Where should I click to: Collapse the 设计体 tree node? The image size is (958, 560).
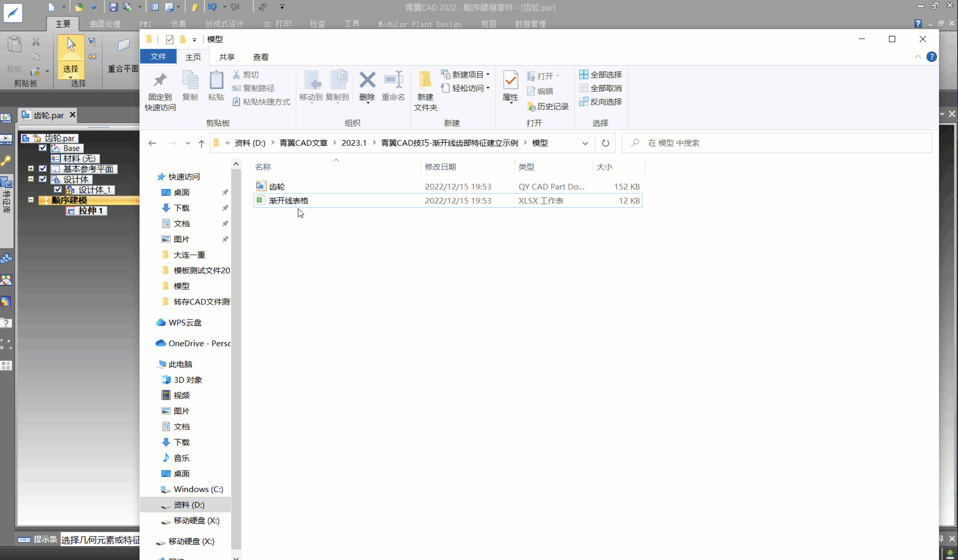[31, 179]
